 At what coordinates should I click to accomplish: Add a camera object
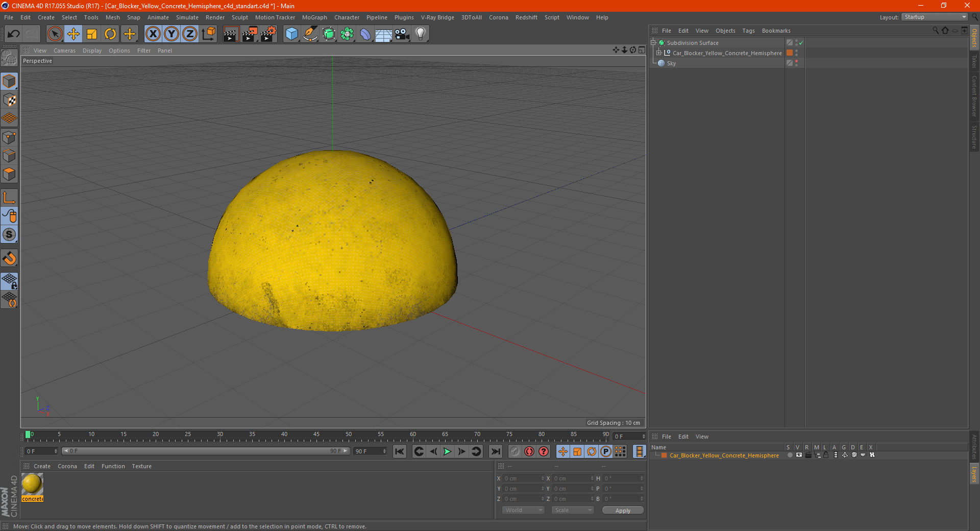[x=402, y=34]
